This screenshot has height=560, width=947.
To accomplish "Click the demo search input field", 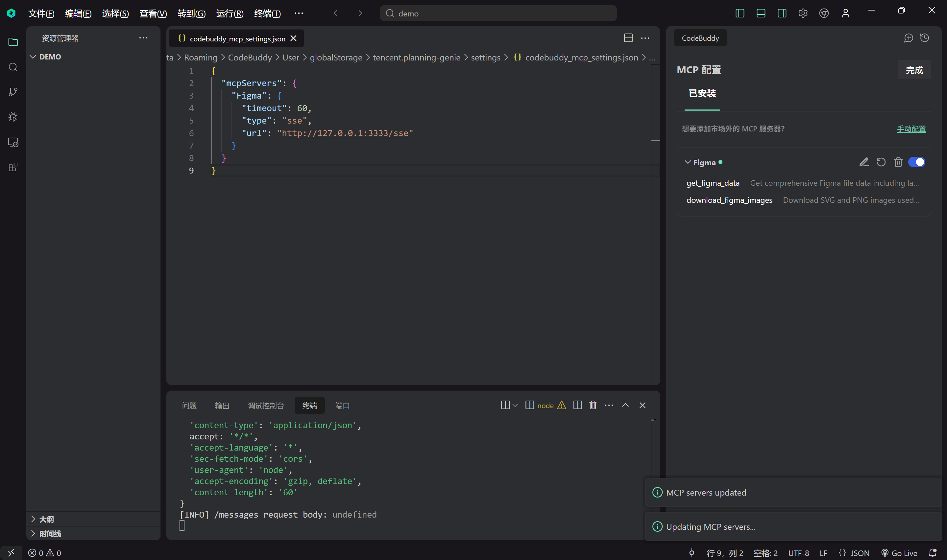I will tap(498, 13).
